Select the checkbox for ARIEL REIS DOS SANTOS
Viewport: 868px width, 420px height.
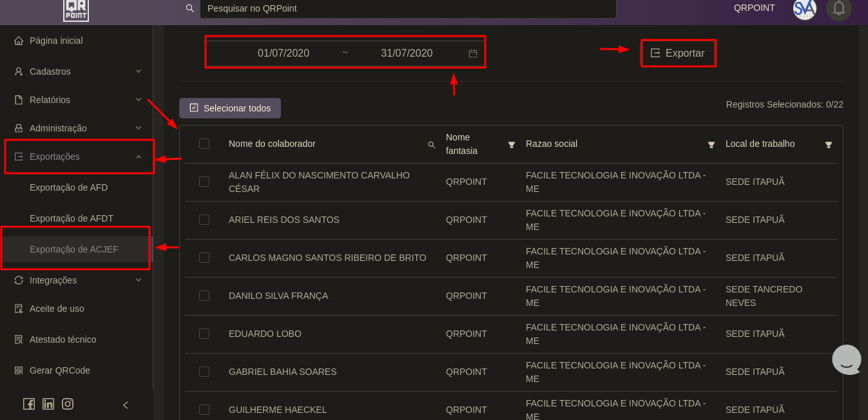(204, 220)
